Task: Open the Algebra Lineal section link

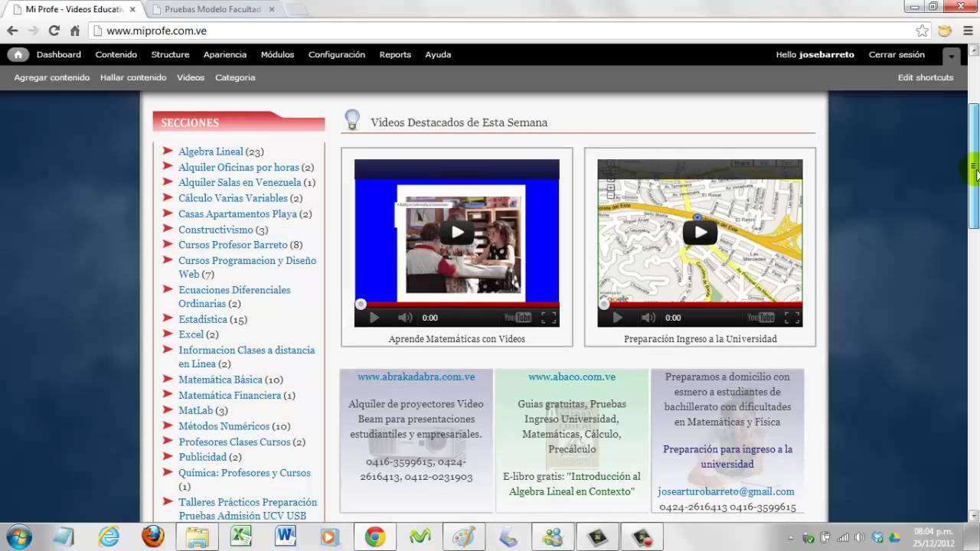Action: [x=211, y=152]
